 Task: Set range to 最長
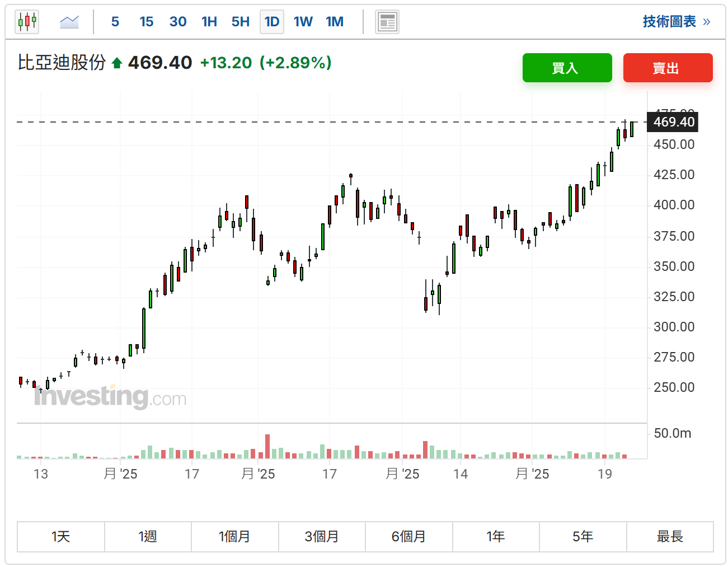click(670, 537)
